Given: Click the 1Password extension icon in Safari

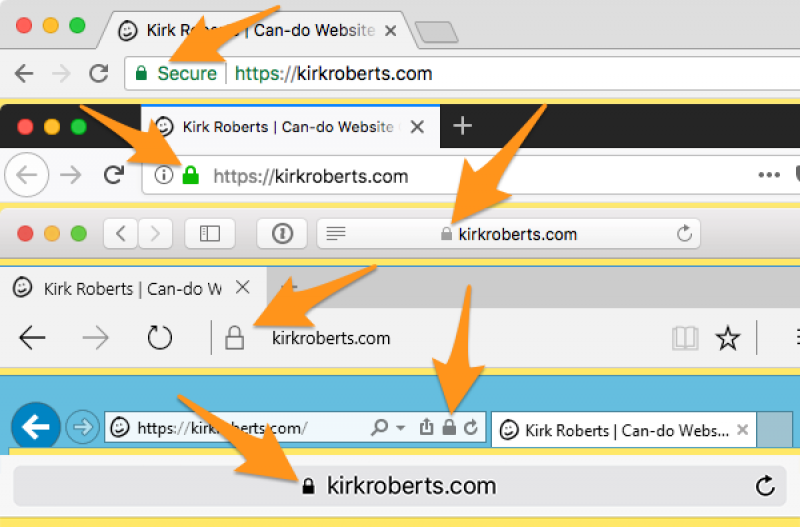Looking at the screenshot, I should click(282, 233).
